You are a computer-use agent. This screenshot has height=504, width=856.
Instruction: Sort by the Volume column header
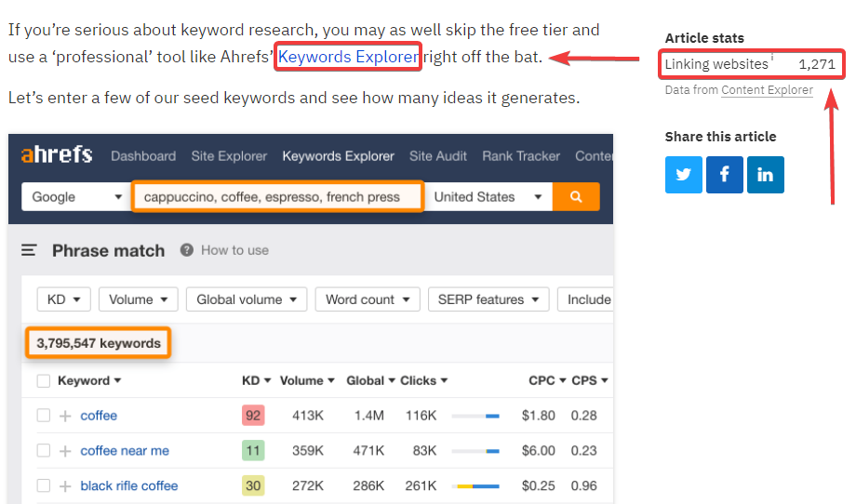coord(307,380)
